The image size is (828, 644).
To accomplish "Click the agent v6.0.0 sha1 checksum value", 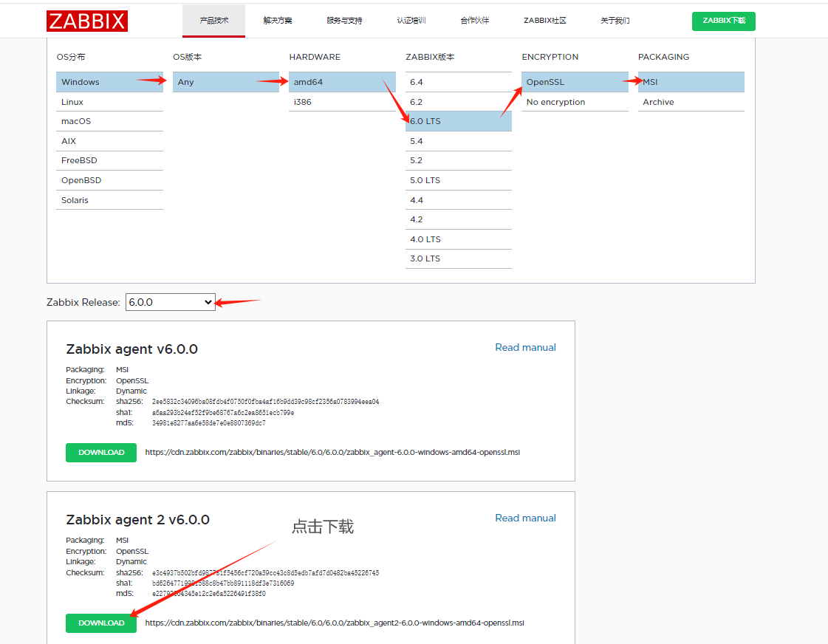I will (223, 413).
